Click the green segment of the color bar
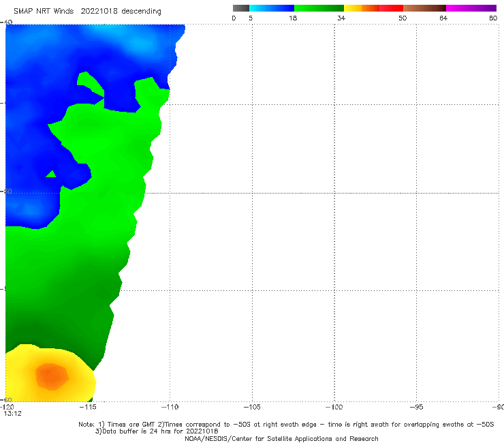The width and height of the screenshot is (504, 443). [x=319, y=8]
